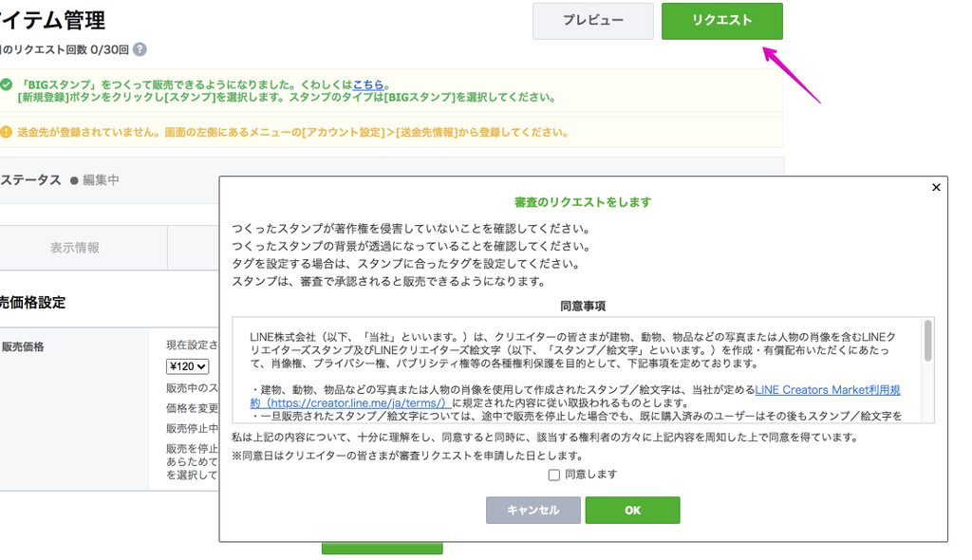
Task: Click the green リクエスト request button
Action: (x=721, y=21)
